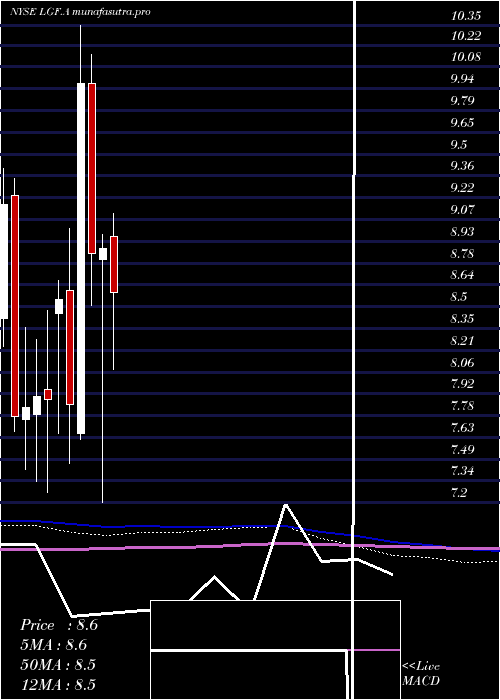Screen dimensions: 500x700
Task: Click the 10.35 price axis label
Action: (466, 16)
